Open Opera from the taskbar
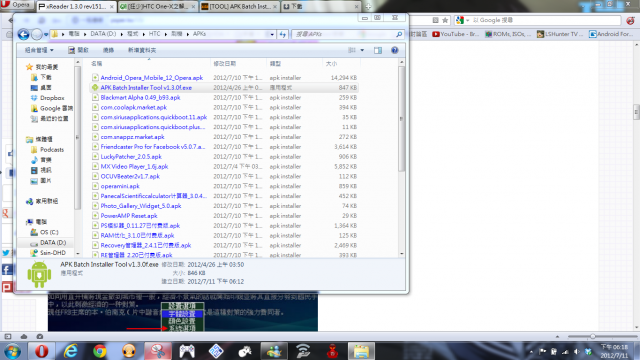640x360 pixels. click(41, 351)
